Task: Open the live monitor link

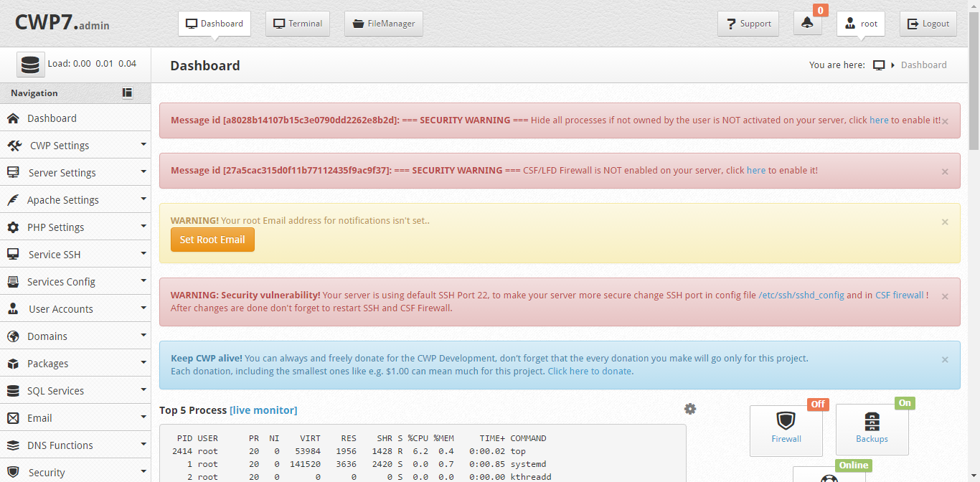Action: click(263, 410)
